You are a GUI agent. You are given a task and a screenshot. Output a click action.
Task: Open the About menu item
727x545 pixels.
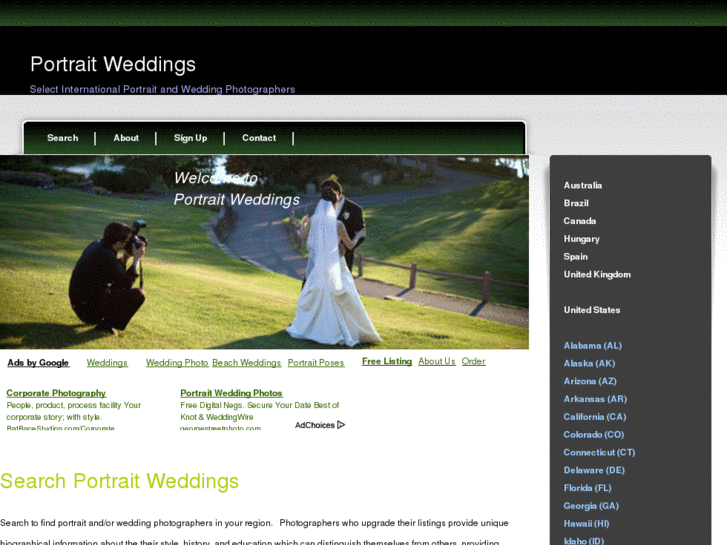click(126, 138)
